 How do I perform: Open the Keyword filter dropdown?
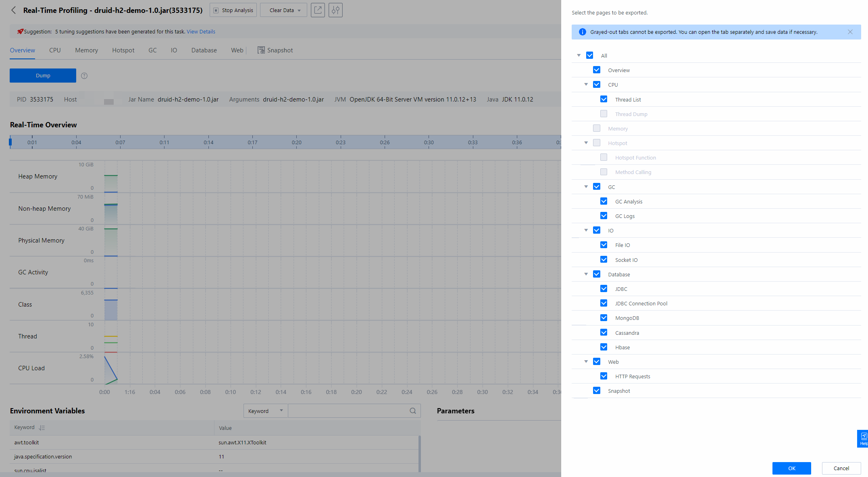(266, 411)
